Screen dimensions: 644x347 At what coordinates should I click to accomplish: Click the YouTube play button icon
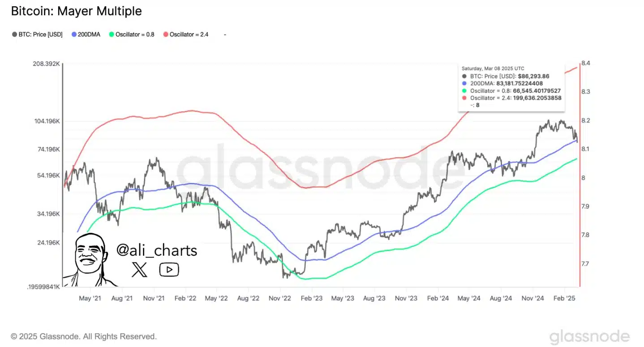pos(169,269)
